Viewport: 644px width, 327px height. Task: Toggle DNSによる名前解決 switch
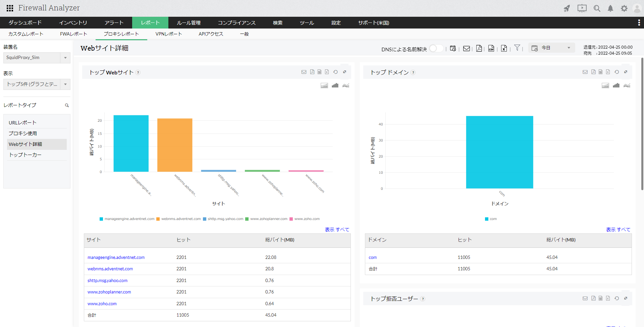(436, 49)
